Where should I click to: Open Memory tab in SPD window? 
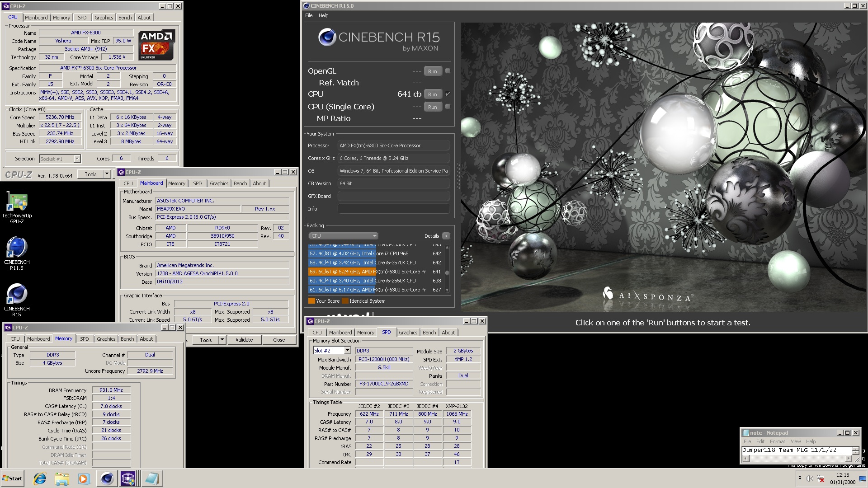366,333
